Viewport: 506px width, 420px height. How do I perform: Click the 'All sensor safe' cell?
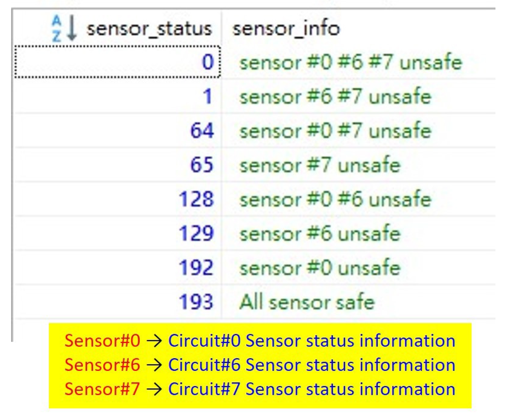tap(307, 302)
